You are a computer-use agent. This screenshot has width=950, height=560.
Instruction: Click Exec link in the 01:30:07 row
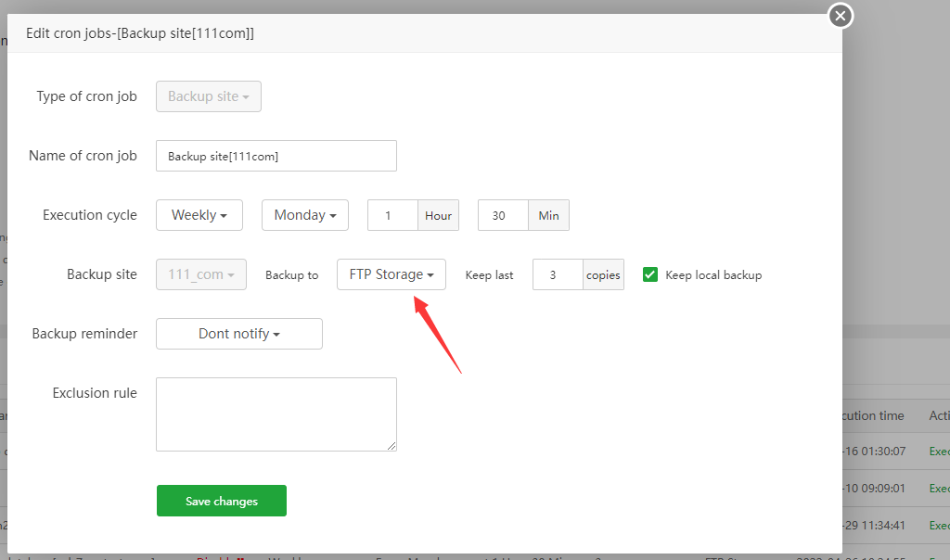pos(939,452)
